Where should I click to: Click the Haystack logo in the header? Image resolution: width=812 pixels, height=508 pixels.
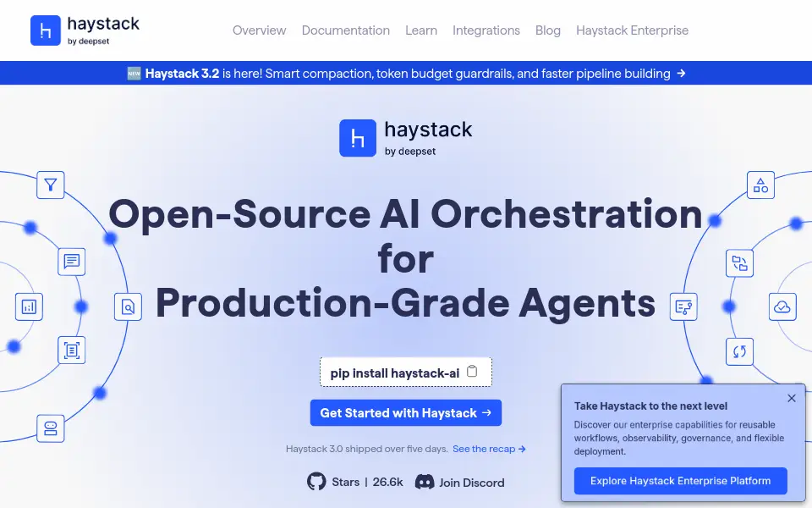click(85, 30)
